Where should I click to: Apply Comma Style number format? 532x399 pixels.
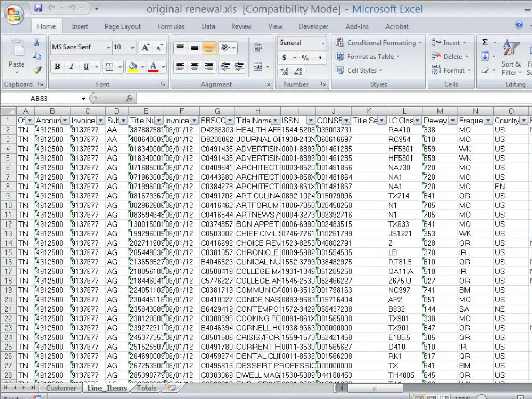(320, 58)
